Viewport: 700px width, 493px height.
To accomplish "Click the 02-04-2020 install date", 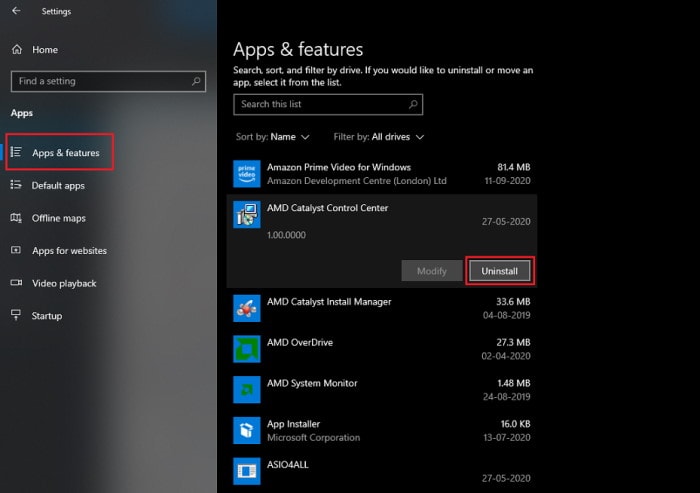I will (x=506, y=356).
